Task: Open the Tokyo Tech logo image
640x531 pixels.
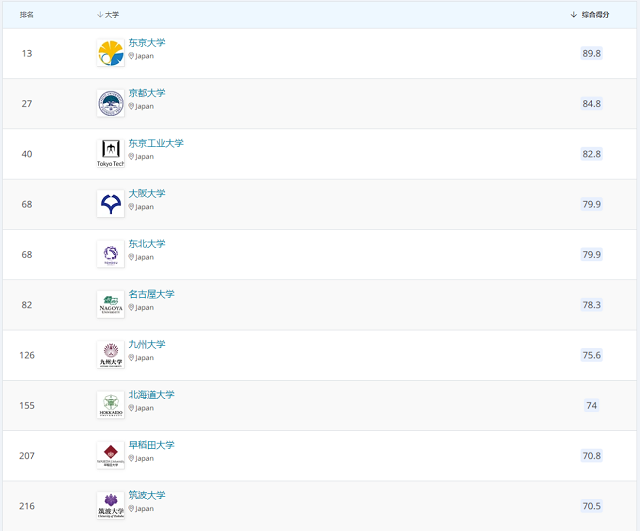Action: 111,153
